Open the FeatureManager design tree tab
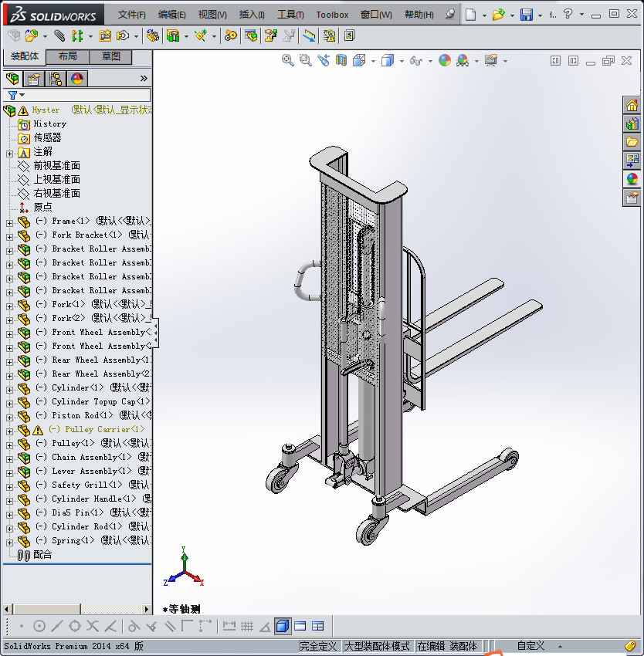The width and height of the screenshot is (644, 656). tap(12, 79)
